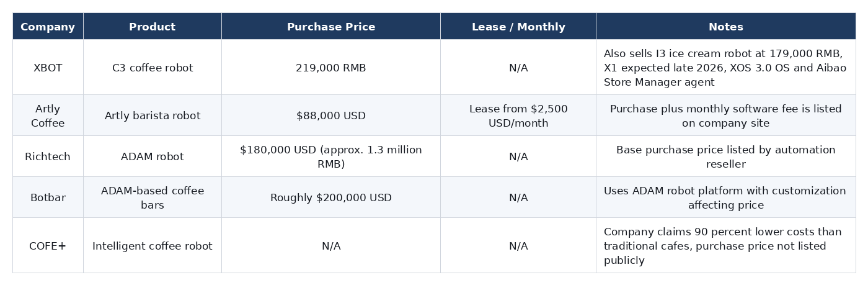The height and width of the screenshot is (285, 868).
Task: Select the C3 coffee robot cell
Action: tap(153, 68)
